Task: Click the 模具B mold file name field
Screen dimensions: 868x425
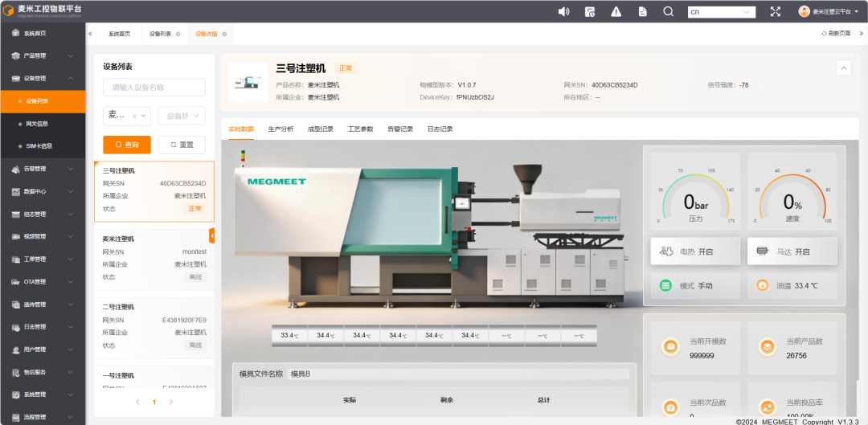Action: pos(458,374)
